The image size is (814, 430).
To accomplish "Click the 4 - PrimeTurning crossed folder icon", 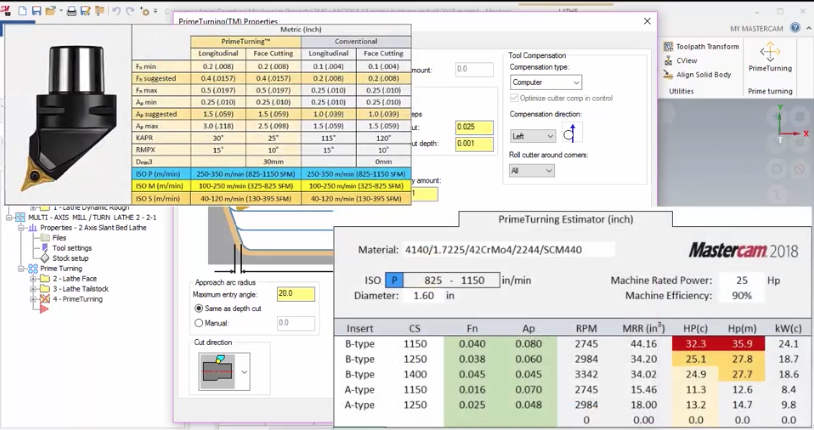I will (45, 299).
